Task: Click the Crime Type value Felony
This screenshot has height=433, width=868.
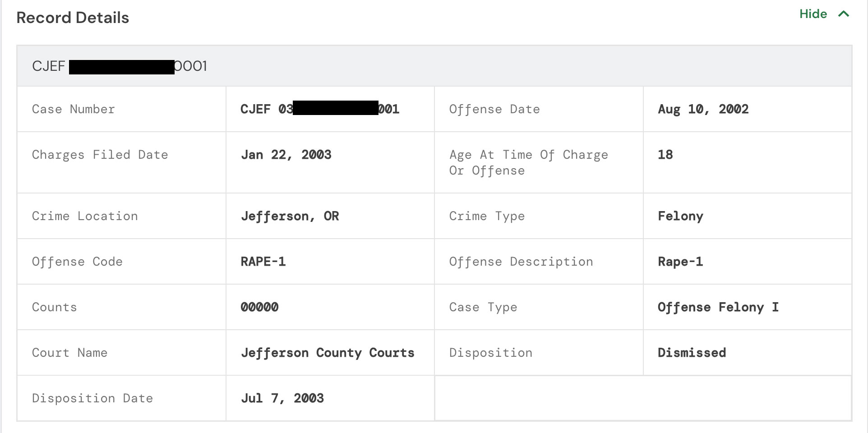Action: [680, 216]
